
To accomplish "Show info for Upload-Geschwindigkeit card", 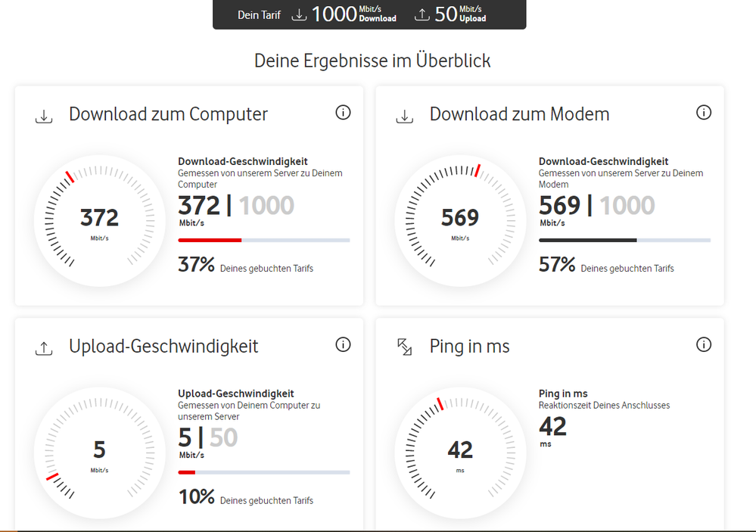I will click(343, 345).
